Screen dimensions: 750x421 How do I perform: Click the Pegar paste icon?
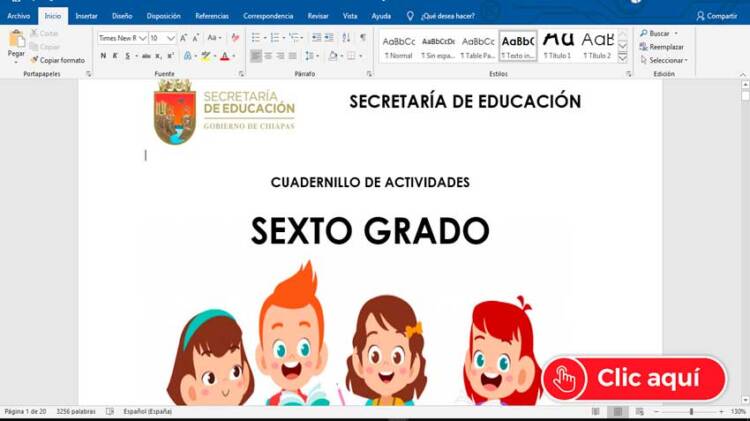(16, 40)
